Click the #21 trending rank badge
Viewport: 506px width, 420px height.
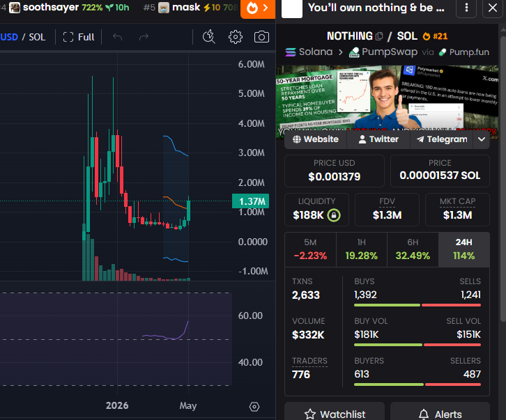pyautogui.click(x=436, y=36)
